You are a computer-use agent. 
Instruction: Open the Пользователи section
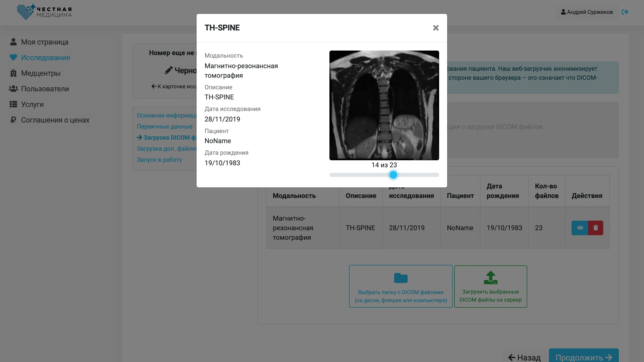pos(45,89)
